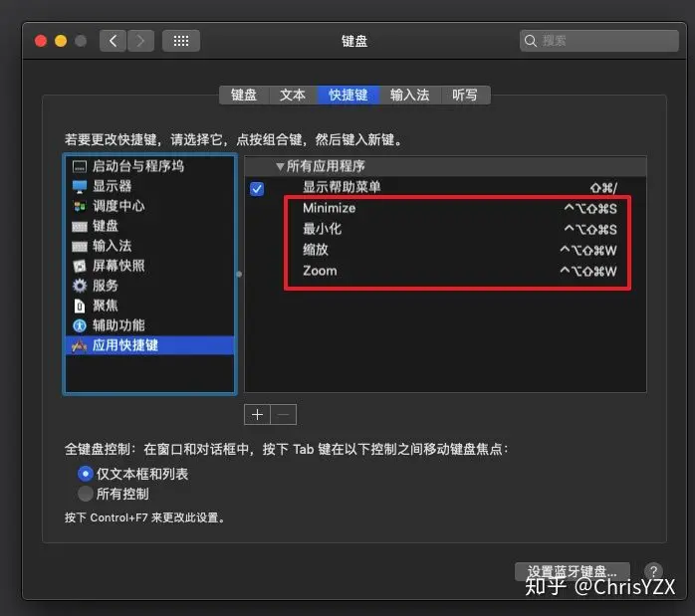Select 启动台与程序坞 in the category list

149,166
